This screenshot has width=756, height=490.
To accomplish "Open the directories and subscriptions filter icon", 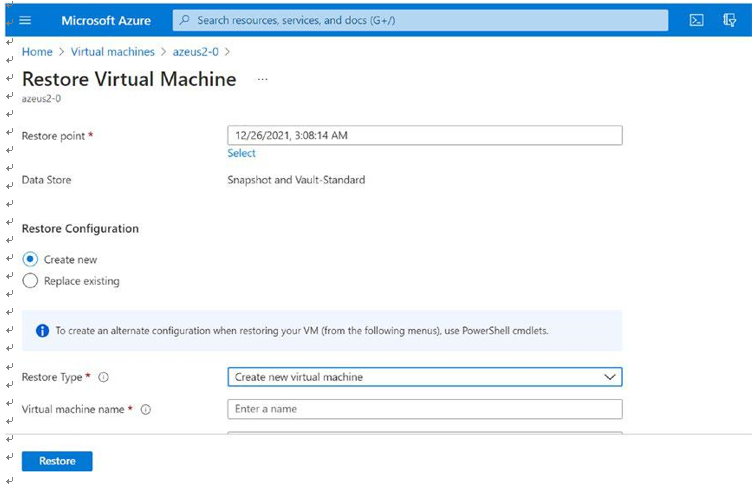I will (x=729, y=20).
